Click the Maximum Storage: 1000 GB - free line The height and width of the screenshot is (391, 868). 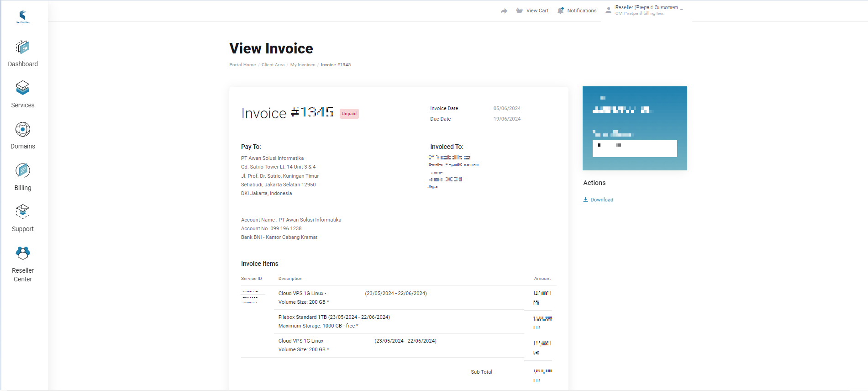click(318, 326)
